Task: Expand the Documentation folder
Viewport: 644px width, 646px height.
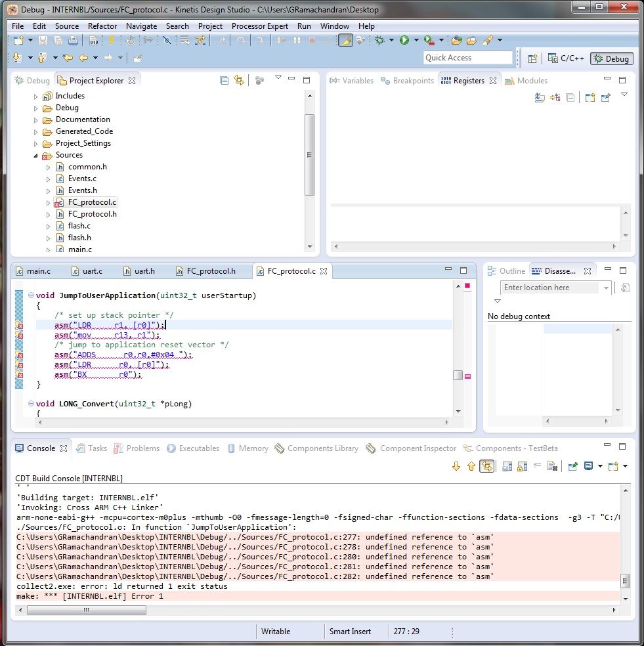Action: (x=36, y=120)
